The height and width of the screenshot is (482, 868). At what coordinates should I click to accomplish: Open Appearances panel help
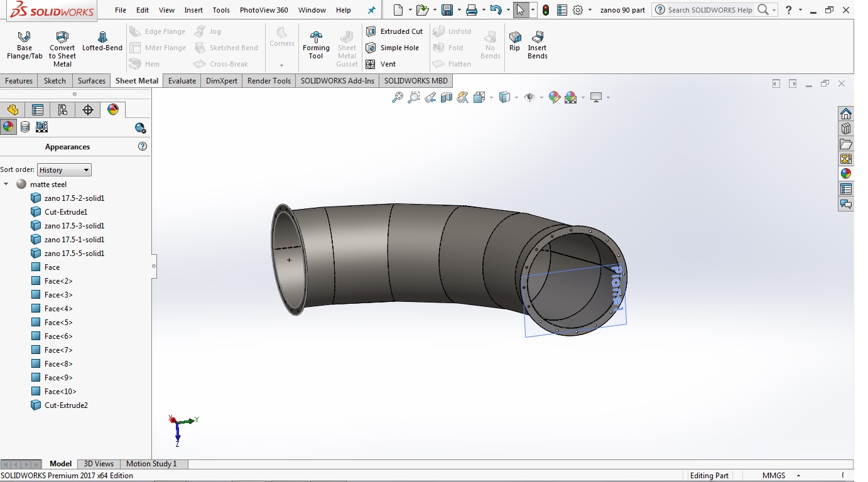[143, 147]
